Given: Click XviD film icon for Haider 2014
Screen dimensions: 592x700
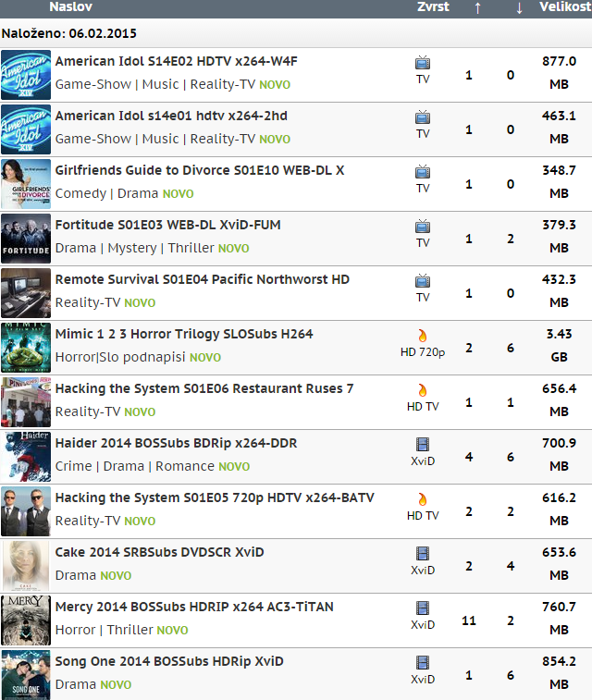Looking at the screenshot, I should click(423, 444).
